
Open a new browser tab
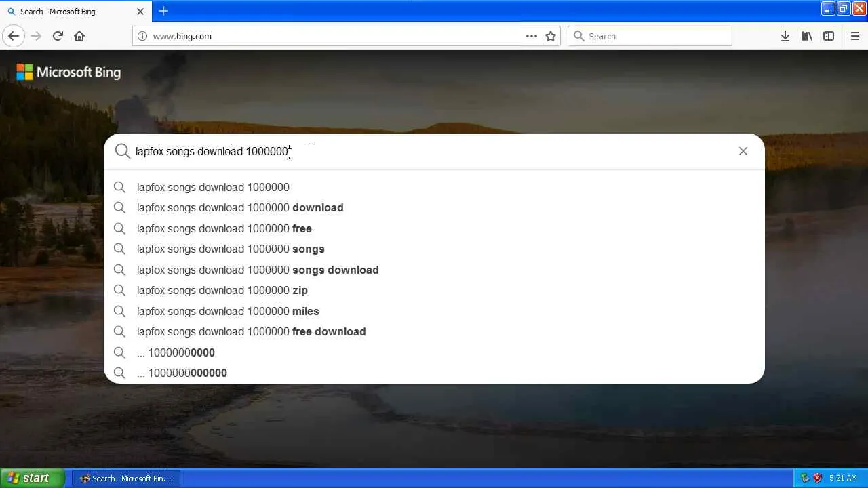click(x=163, y=11)
